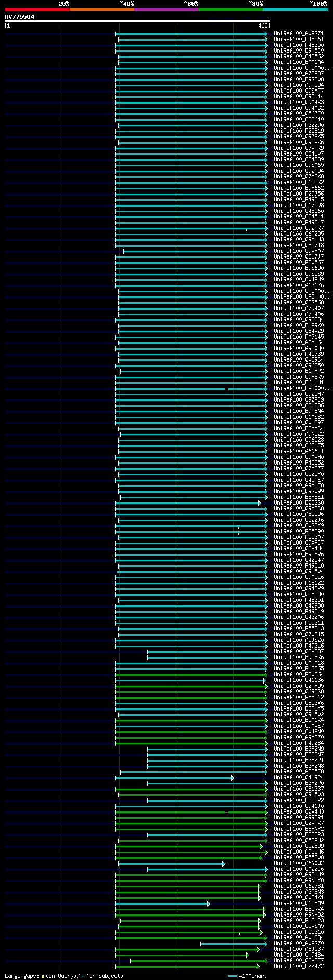
Task: Click the short alignment bar for UniRef100_Q1X8M9
Action: click(x=162, y=904)
